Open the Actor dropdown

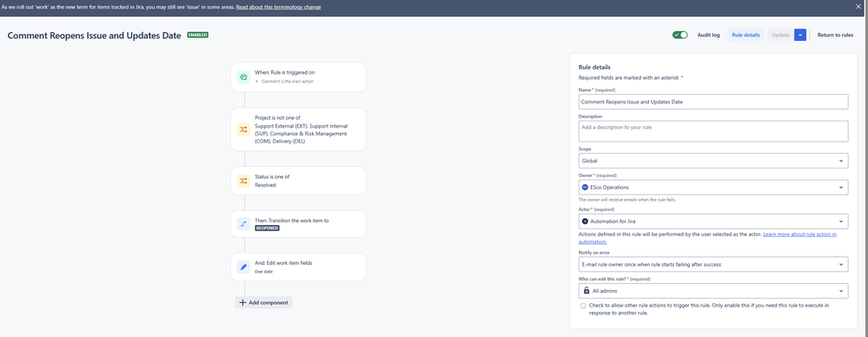coord(713,221)
